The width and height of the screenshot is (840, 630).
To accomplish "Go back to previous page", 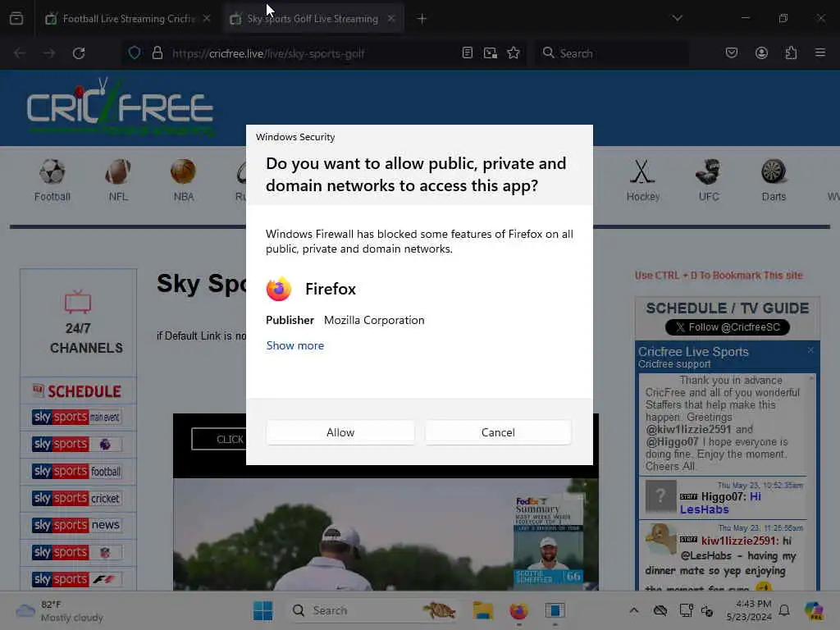I will click(20, 53).
